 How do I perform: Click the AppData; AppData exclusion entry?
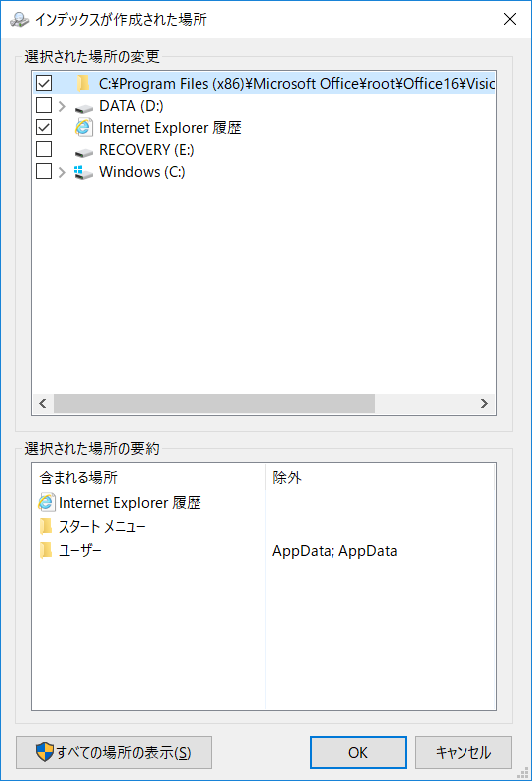(334, 551)
